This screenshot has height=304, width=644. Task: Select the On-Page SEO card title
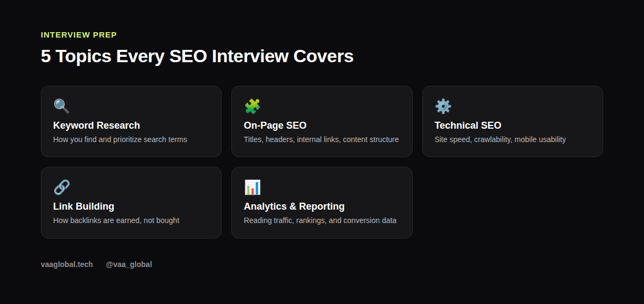(x=275, y=125)
